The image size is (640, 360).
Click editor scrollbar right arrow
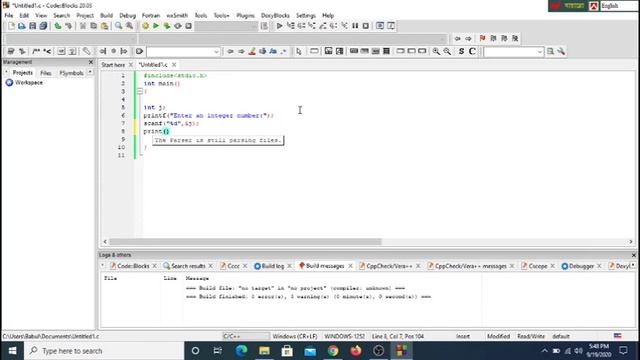(631, 242)
